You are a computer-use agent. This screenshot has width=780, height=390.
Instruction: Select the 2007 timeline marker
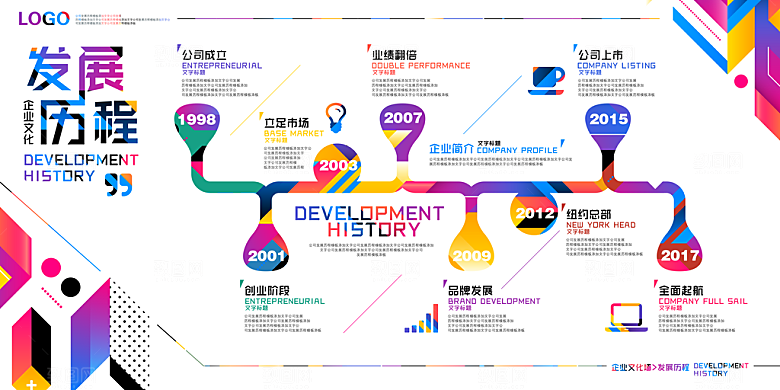402,118
